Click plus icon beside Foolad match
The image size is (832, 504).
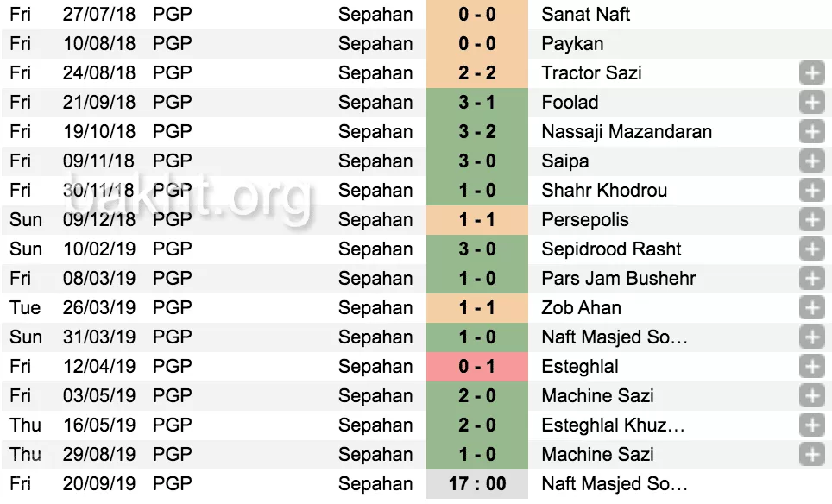click(811, 103)
